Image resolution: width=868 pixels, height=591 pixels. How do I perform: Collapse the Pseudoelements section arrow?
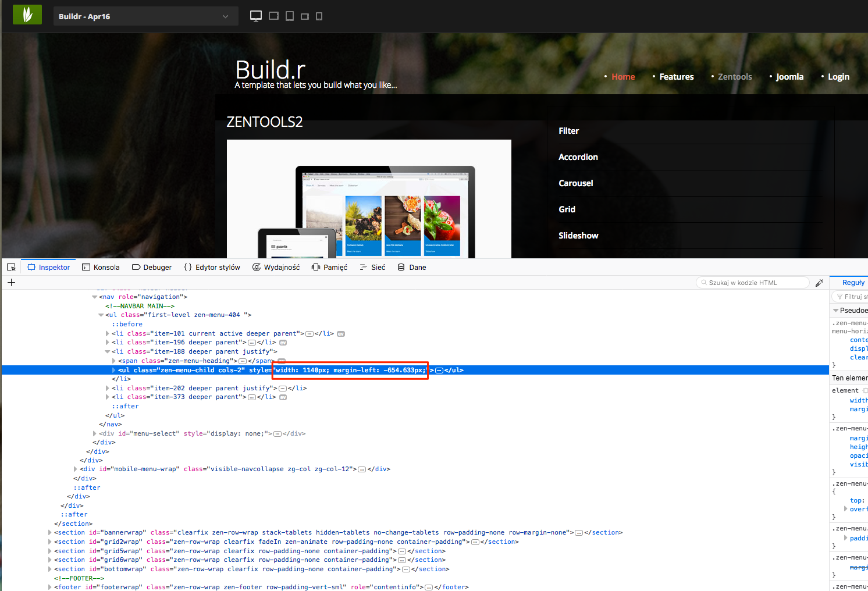(836, 311)
